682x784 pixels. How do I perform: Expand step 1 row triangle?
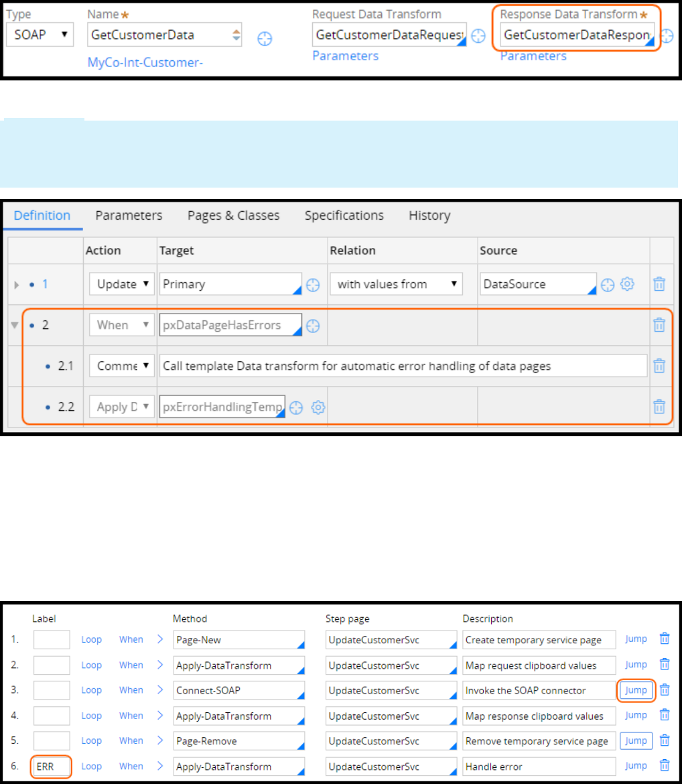pyautogui.click(x=17, y=285)
